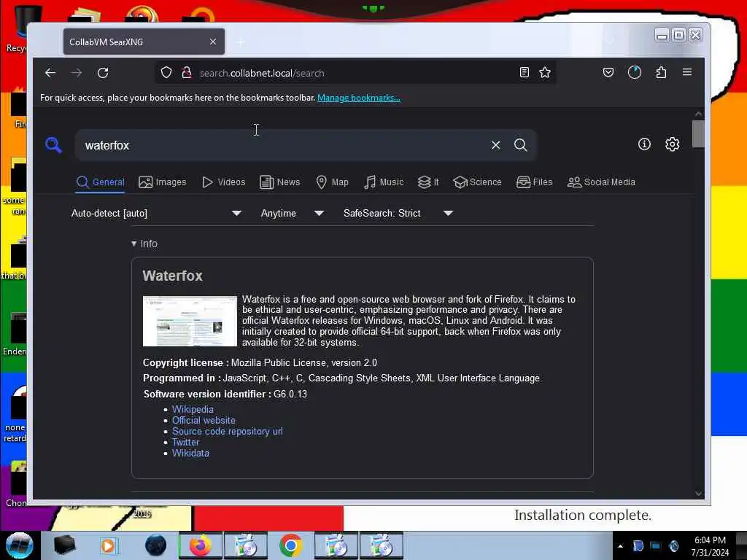The width and height of the screenshot is (747, 560).
Task: Open the media player taskbar icon
Action: [x=108, y=545]
